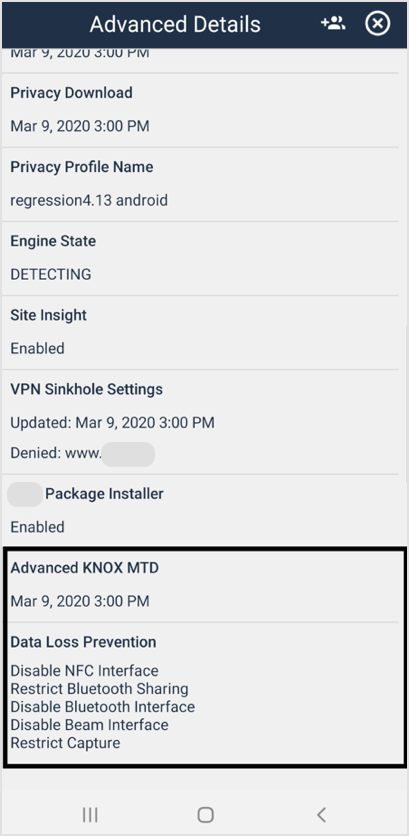Tap the Denied www domain line
The image size is (409, 836).
pyautogui.click(x=83, y=454)
